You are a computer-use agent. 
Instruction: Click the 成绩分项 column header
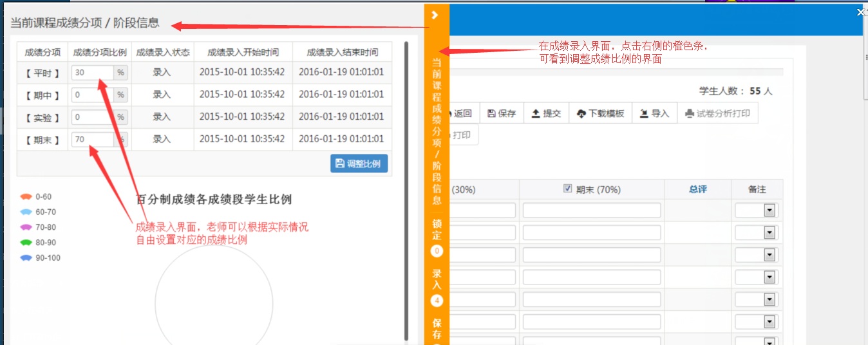coord(42,52)
